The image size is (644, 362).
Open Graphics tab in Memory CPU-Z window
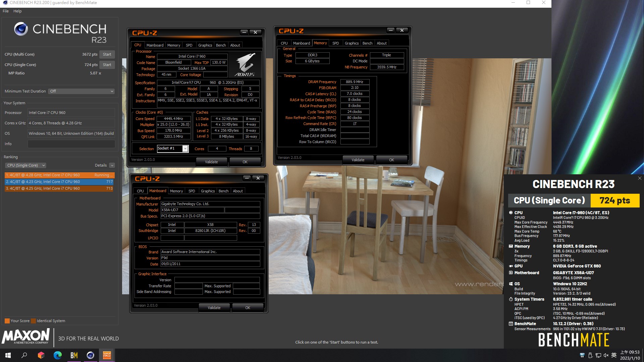(x=352, y=43)
